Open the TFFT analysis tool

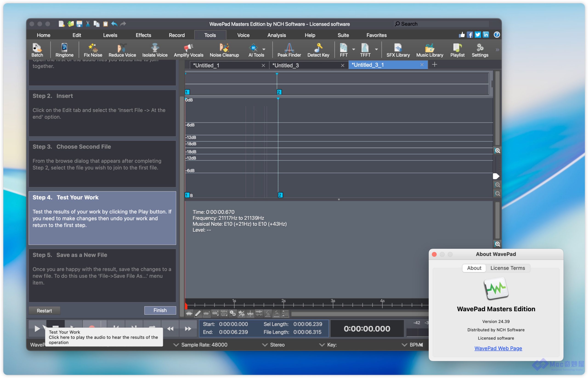pyautogui.click(x=365, y=50)
